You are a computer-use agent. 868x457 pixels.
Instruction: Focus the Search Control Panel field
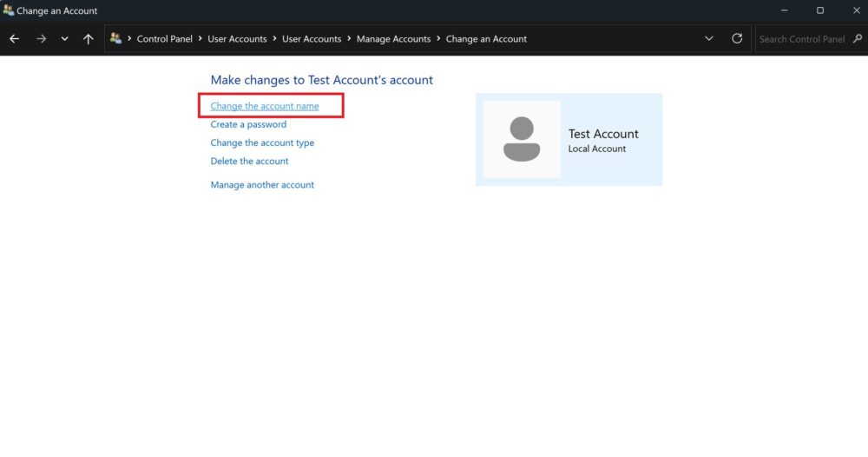[803, 39]
